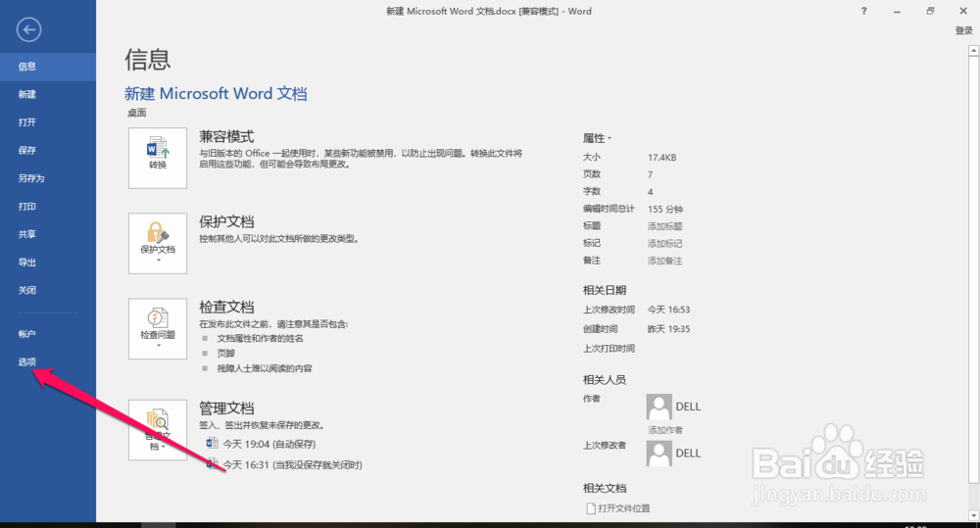Open the 管理文档 dropdown button
Image resolution: width=980 pixels, height=528 pixels.
(158, 430)
